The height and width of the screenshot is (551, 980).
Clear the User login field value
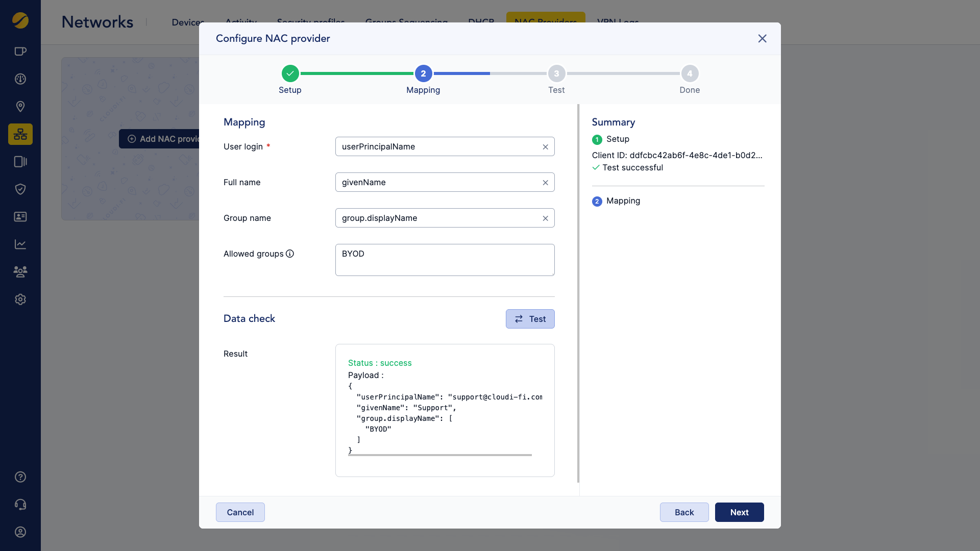[x=545, y=147]
